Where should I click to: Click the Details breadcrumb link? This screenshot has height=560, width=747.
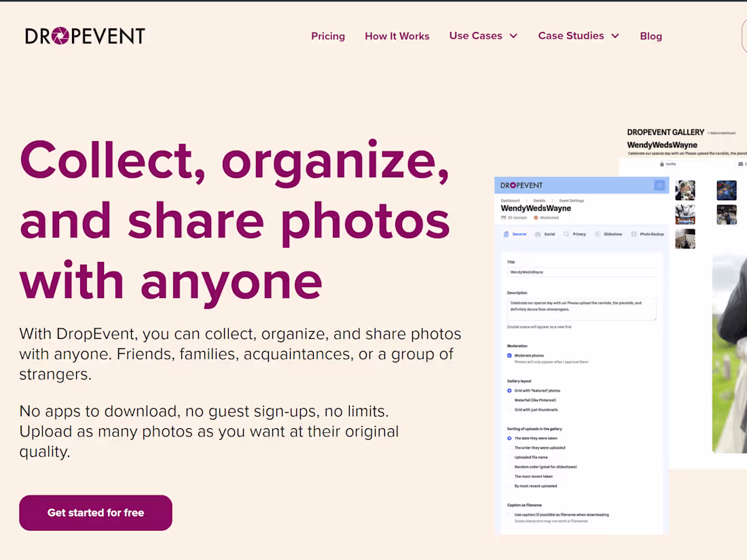[x=539, y=200]
